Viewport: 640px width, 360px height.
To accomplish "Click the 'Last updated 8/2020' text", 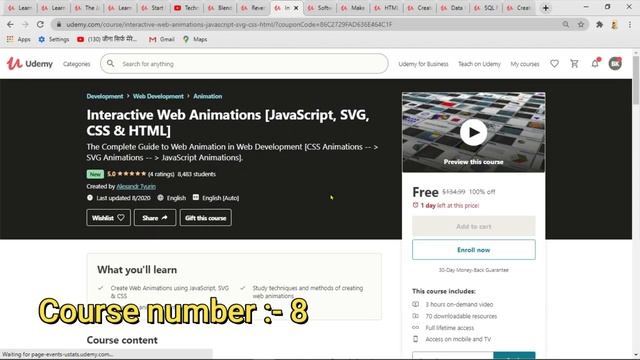I will (x=123, y=198).
